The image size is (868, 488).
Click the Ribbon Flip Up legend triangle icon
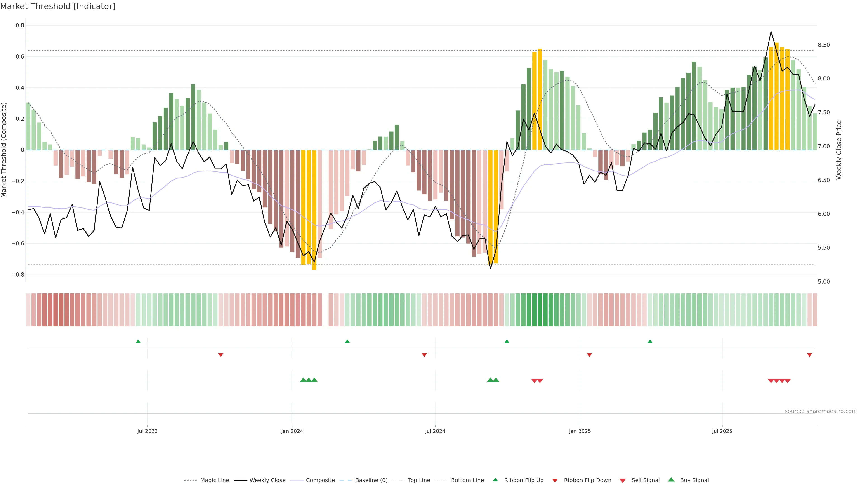click(x=495, y=480)
